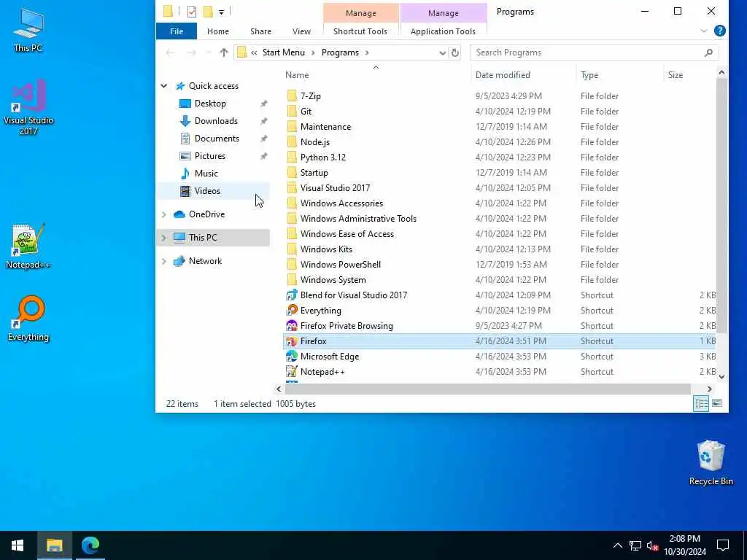
Task: Select the Windows Kits folder row
Action: click(x=500, y=249)
